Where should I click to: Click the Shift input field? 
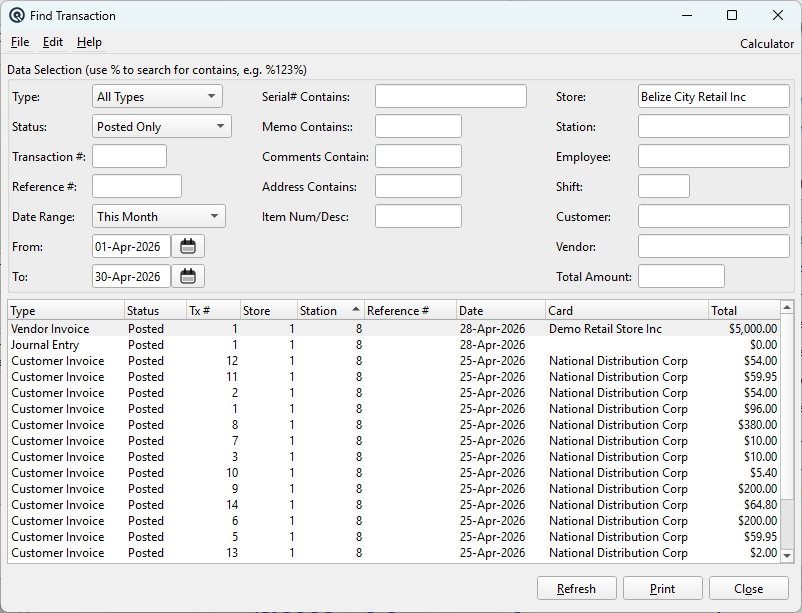(664, 187)
